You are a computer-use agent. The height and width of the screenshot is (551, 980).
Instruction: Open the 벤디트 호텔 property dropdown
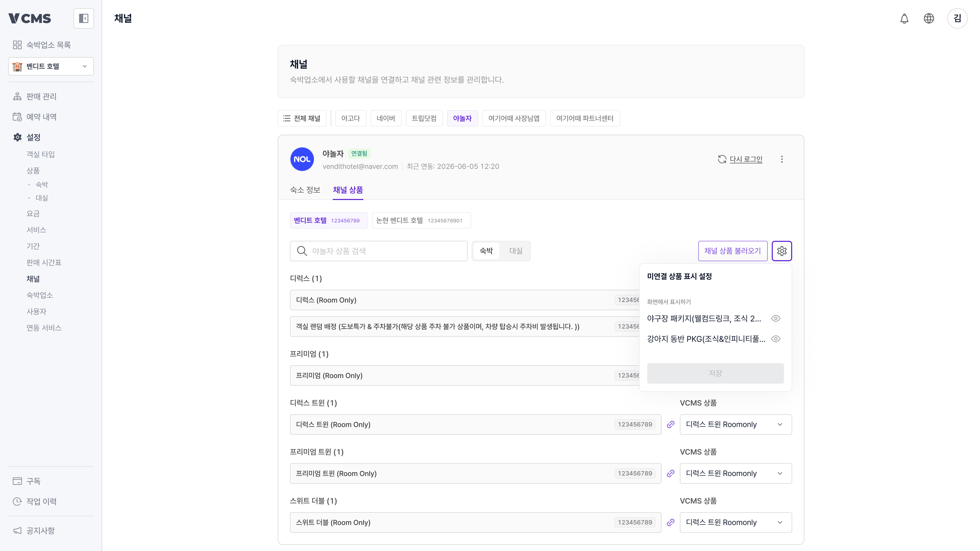click(x=51, y=67)
